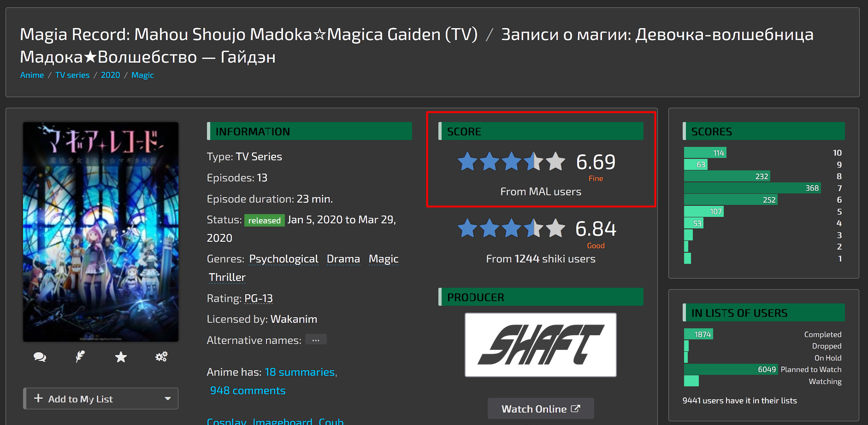Open the Thriller genre link
Screen dimensions: 868x425
click(x=227, y=277)
